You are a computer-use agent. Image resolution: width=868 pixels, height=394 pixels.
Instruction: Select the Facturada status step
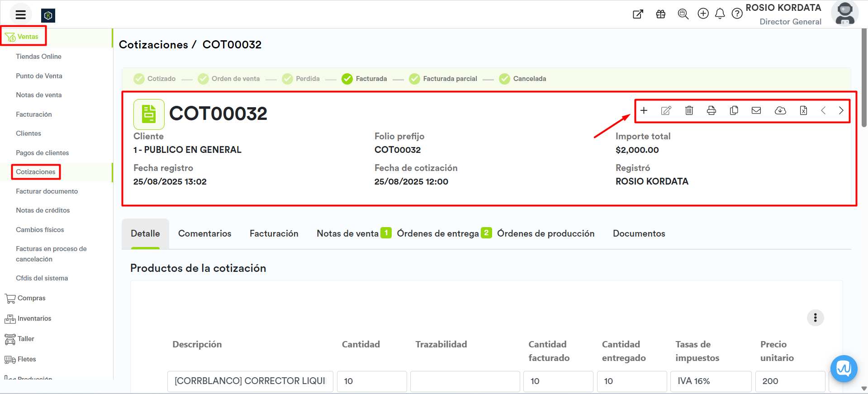365,79
